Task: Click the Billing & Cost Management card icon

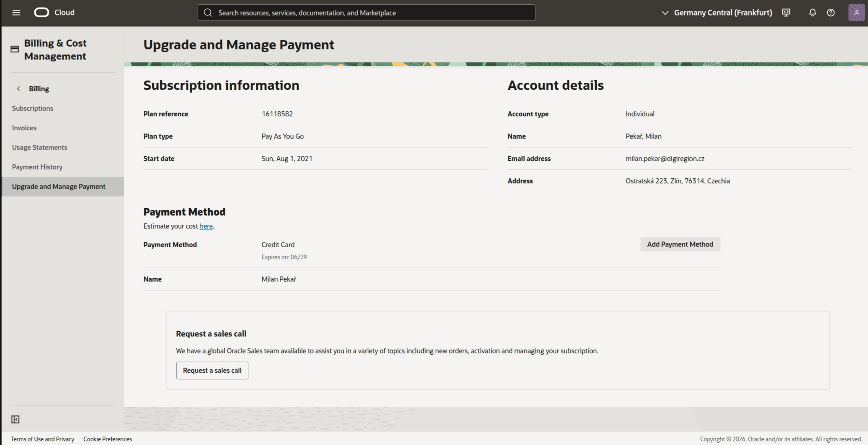Action: click(x=15, y=49)
